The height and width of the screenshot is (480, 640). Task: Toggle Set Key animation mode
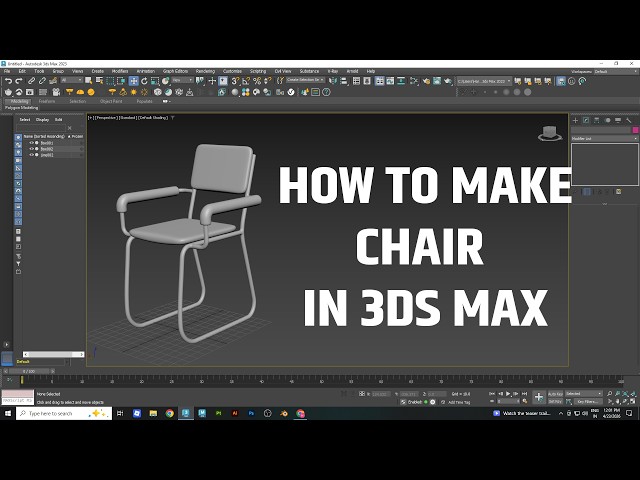click(555, 402)
